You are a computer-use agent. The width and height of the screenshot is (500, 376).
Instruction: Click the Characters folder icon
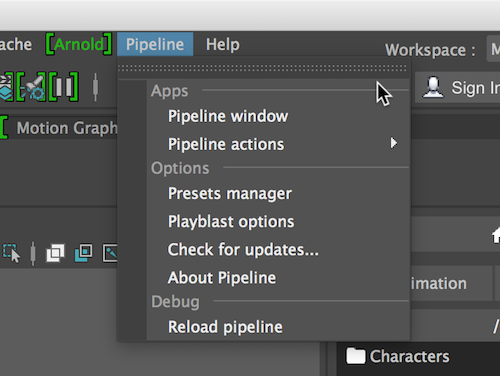(355, 356)
